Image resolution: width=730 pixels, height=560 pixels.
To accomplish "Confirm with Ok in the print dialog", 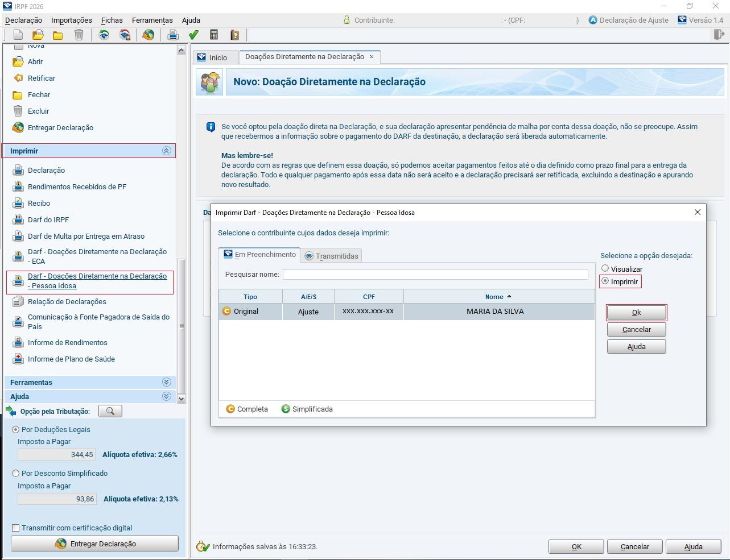I will (636, 312).
